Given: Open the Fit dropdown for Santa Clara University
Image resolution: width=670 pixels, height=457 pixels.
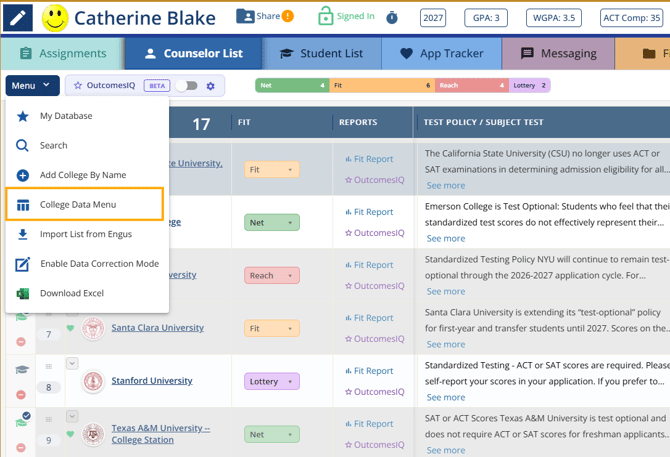Looking at the screenshot, I should click(272, 328).
